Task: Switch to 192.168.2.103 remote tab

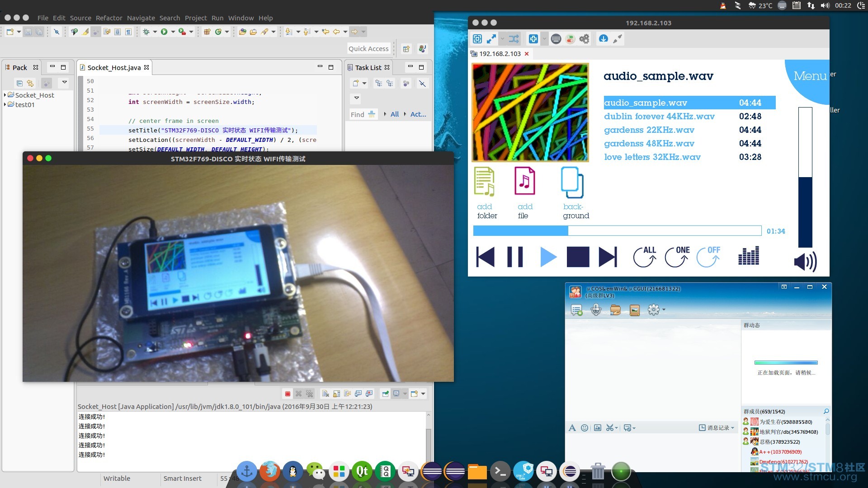Action: 500,54
